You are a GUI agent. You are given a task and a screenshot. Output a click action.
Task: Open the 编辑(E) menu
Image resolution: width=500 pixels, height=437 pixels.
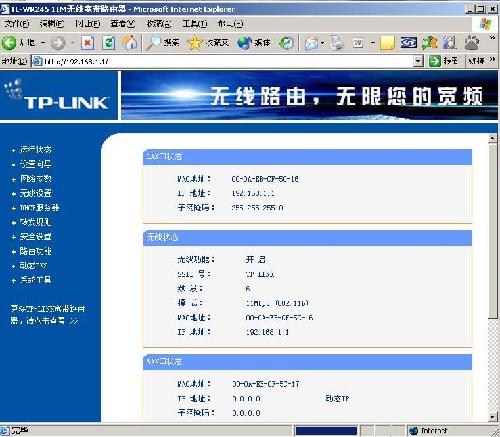(x=52, y=24)
